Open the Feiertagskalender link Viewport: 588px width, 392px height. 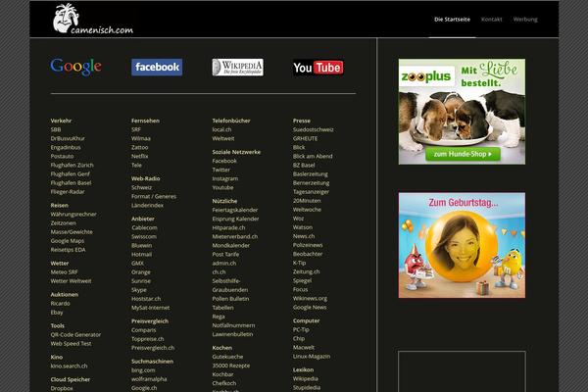click(x=235, y=210)
